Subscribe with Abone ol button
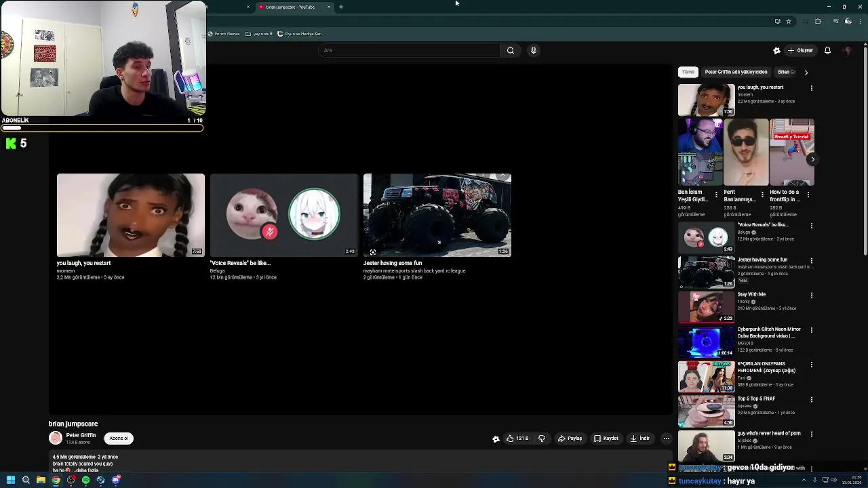 [119, 439]
